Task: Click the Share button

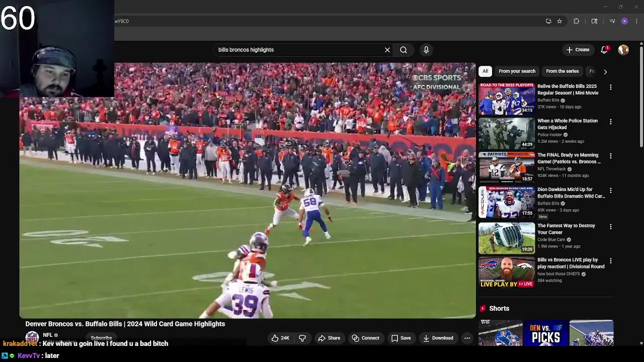Action: 329,338
